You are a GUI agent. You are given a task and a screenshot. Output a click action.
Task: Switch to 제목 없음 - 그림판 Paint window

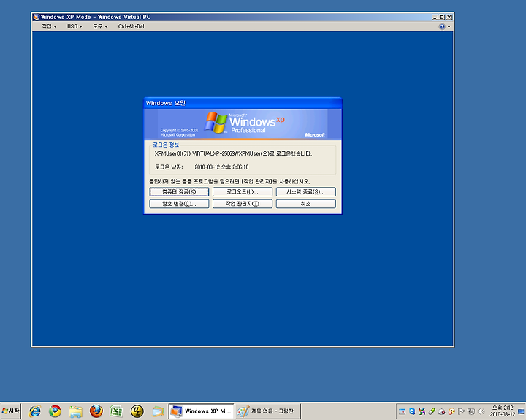click(267, 411)
